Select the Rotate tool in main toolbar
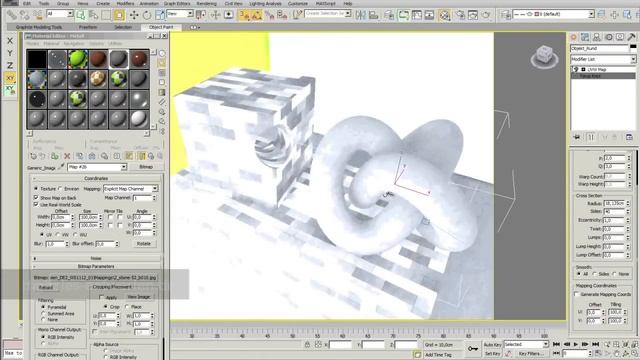This screenshot has width=640, height=360. (147, 16)
